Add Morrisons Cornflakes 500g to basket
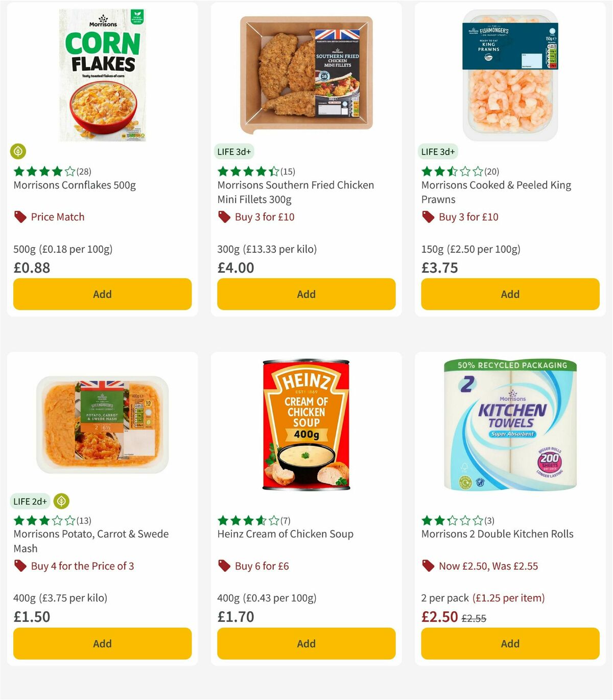The width and height of the screenshot is (613, 700). point(102,294)
